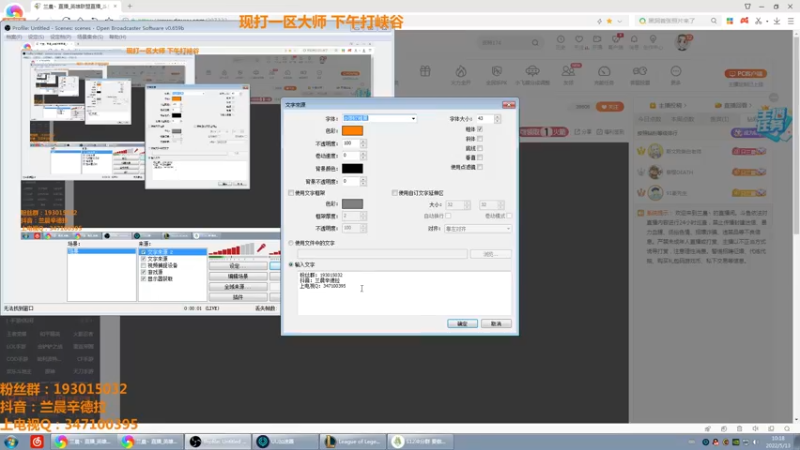Click the share icon below the video title
800x450 pixels.
(x=578, y=132)
